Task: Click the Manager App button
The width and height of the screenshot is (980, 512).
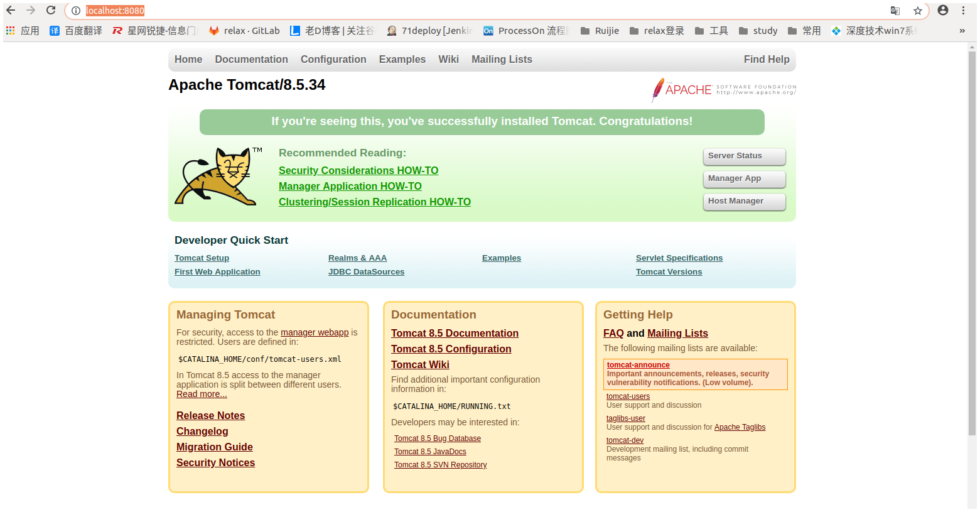Action: point(744,179)
